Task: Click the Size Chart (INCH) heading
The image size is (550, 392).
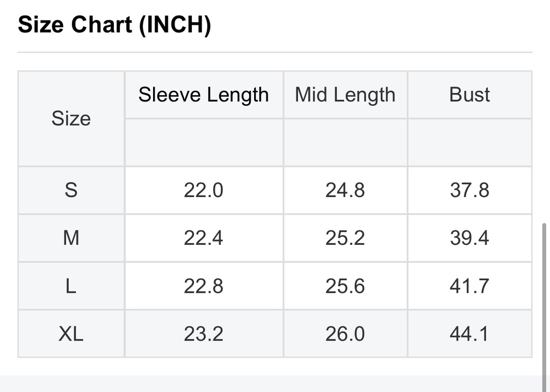Action: (114, 25)
